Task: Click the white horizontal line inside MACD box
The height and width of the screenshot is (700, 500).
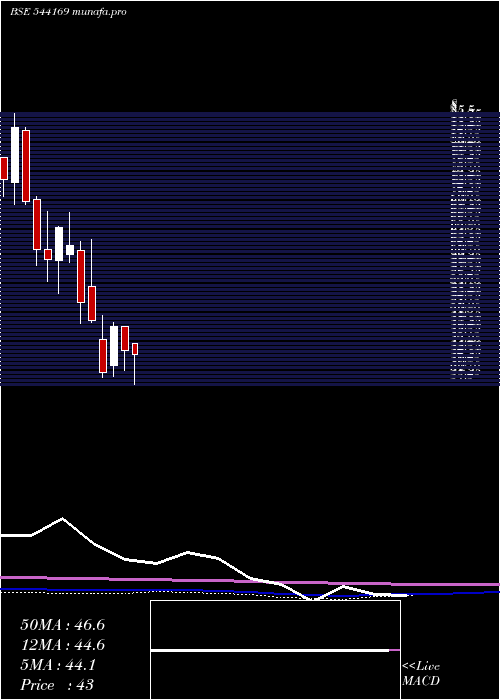Action: (270, 651)
